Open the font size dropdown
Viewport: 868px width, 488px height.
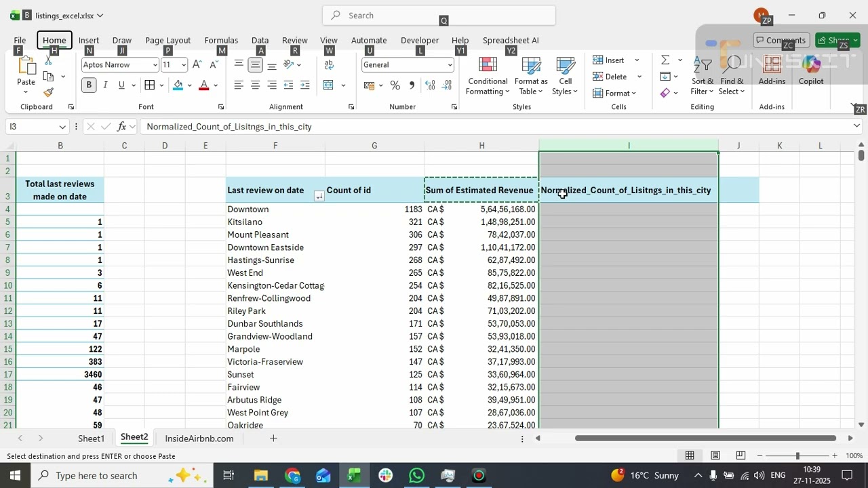click(184, 65)
